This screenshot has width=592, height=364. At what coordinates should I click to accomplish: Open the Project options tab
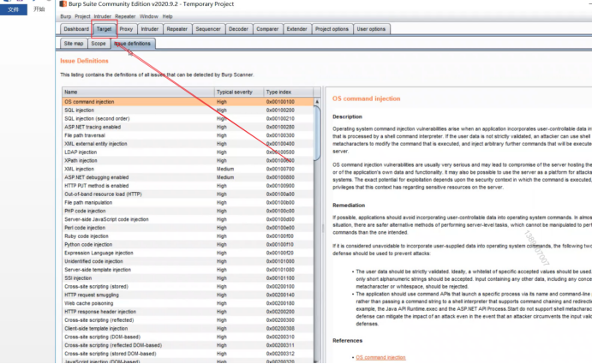(332, 29)
